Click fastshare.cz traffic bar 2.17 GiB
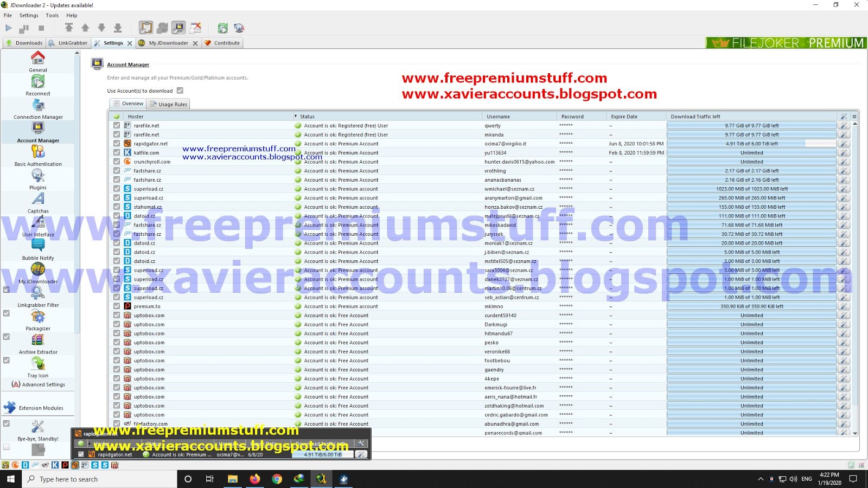868x488 pixels. pos(752,171)
